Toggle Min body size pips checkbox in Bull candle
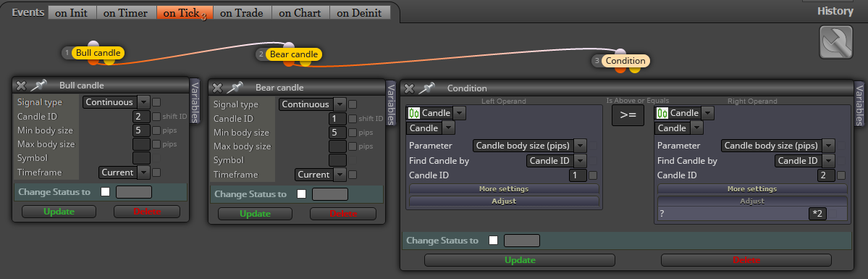Image resolution: width=868 pixels, height=279 pixels. coord(156,130)
